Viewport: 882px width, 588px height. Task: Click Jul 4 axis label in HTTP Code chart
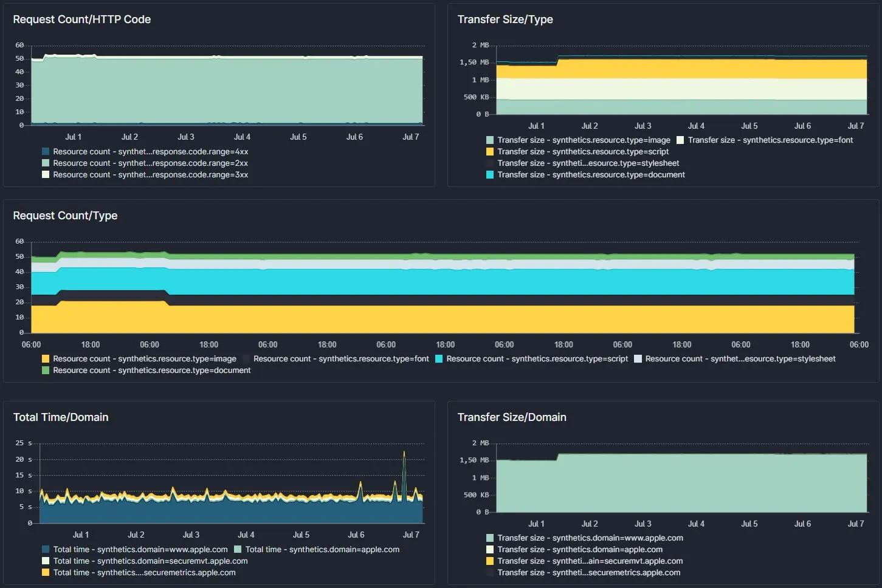[242, 137]
